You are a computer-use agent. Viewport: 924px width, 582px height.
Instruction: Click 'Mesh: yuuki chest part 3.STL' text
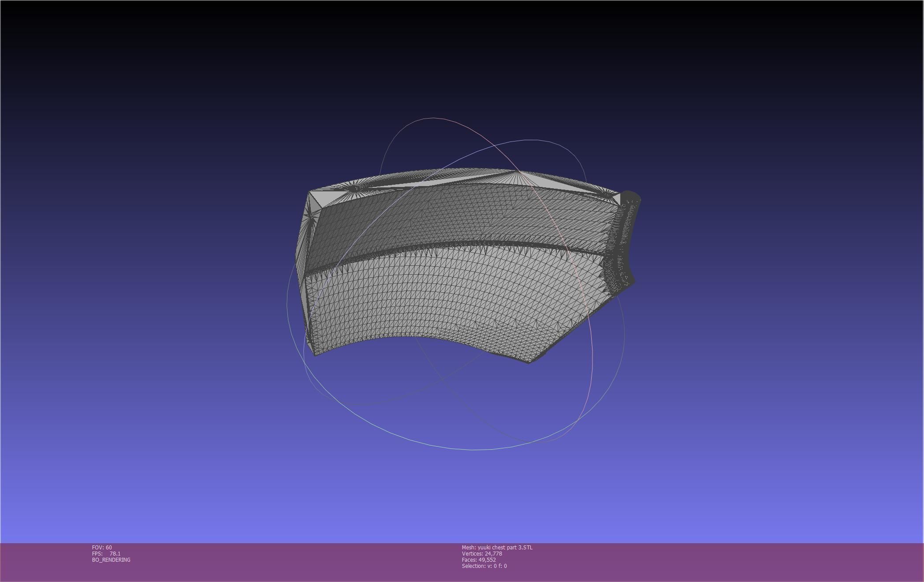pos(497,547)
